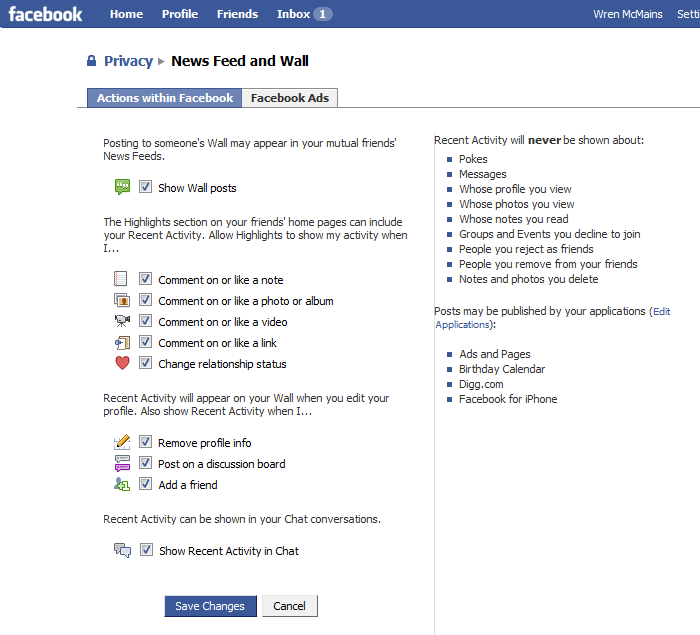Viewport: 700px width, 635px height.
Task: Uncheck Show Wall posts
Action: coord(145,187)
